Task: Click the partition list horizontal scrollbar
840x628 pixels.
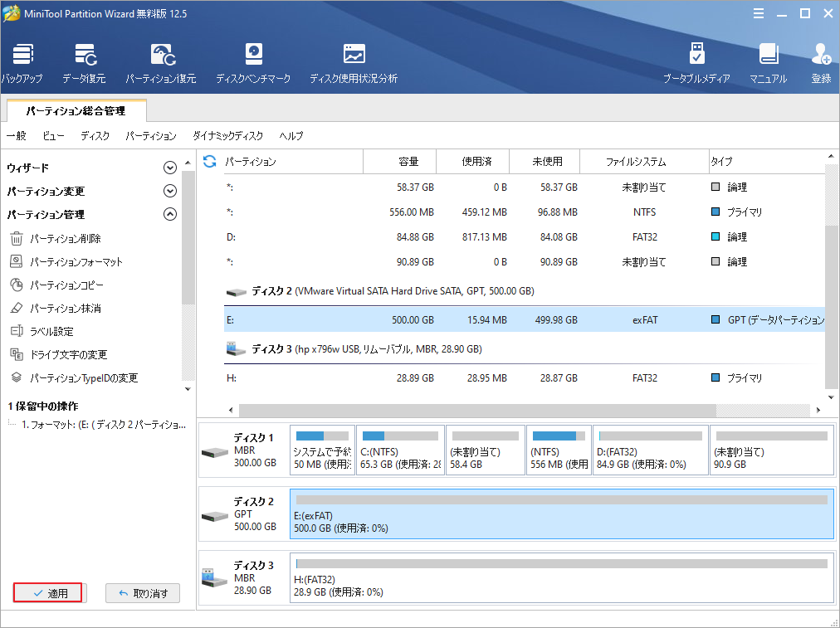Action: pyautogui.click(x=477, y=410)
